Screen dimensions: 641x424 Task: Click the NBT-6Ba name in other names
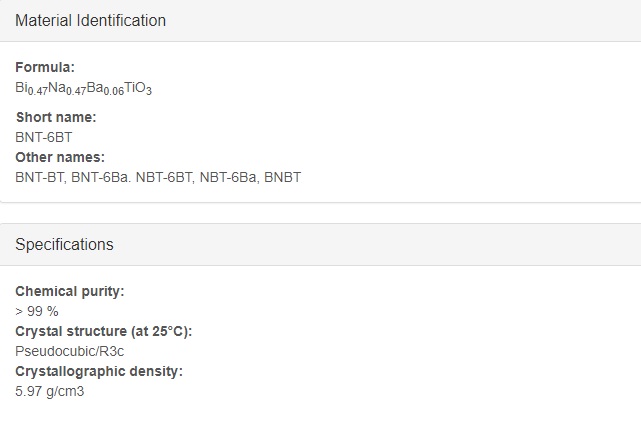[228, 177]
